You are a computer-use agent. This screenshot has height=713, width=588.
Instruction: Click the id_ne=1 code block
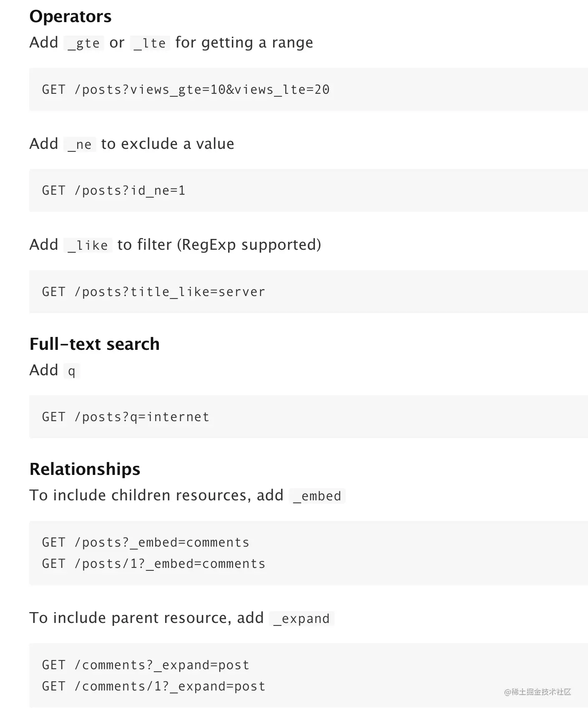[x=308, y=191]
